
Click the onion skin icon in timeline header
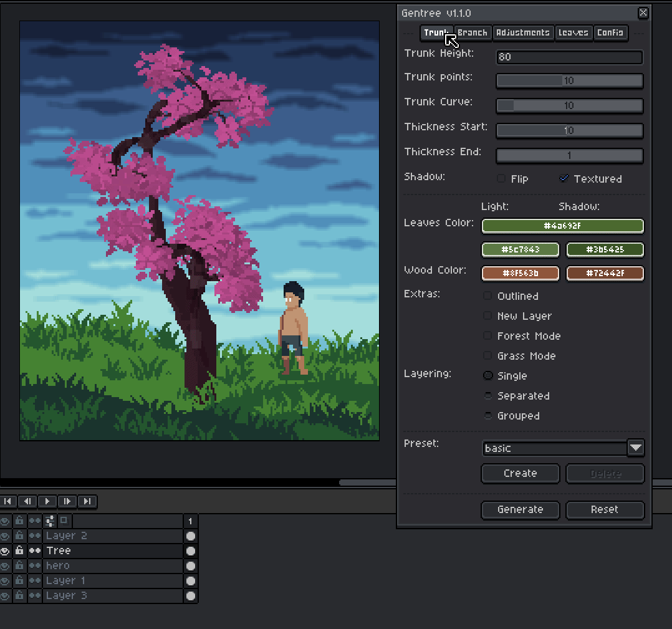(x=64, y=521)
